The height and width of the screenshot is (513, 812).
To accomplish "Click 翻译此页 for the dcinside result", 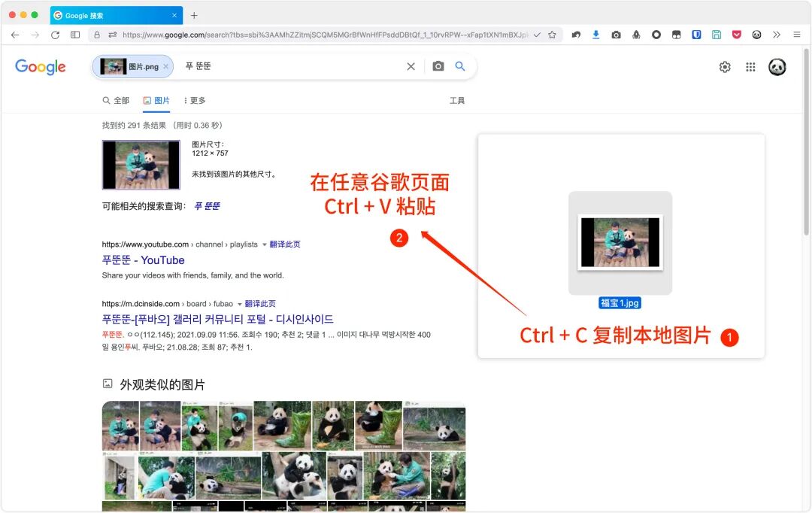I will (260, 304).
